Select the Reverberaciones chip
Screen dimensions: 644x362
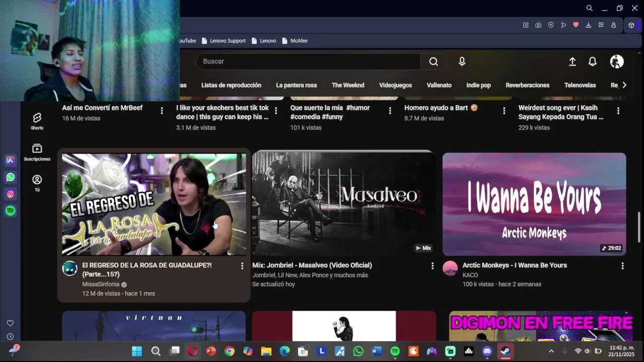pyautogui.click(x=527, y=85)
